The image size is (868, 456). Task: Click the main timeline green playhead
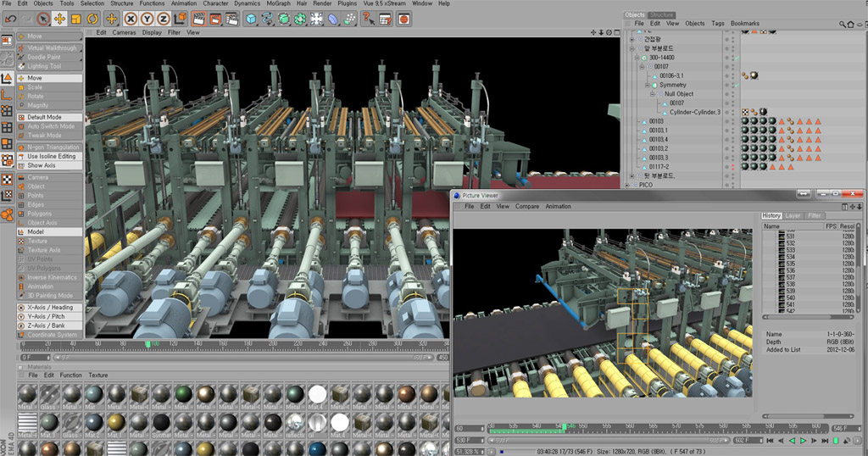tap(147, 344)
